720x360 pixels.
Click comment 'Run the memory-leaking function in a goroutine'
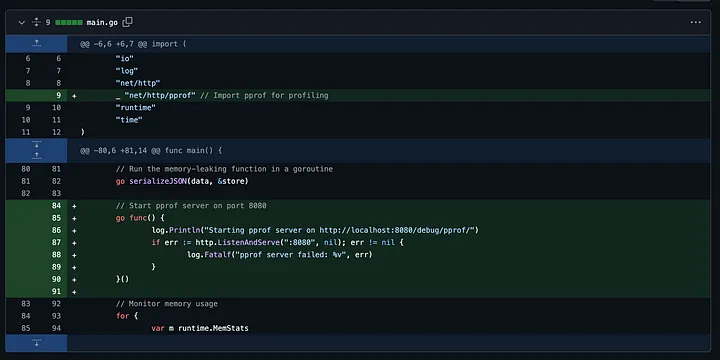coord(224,169)
